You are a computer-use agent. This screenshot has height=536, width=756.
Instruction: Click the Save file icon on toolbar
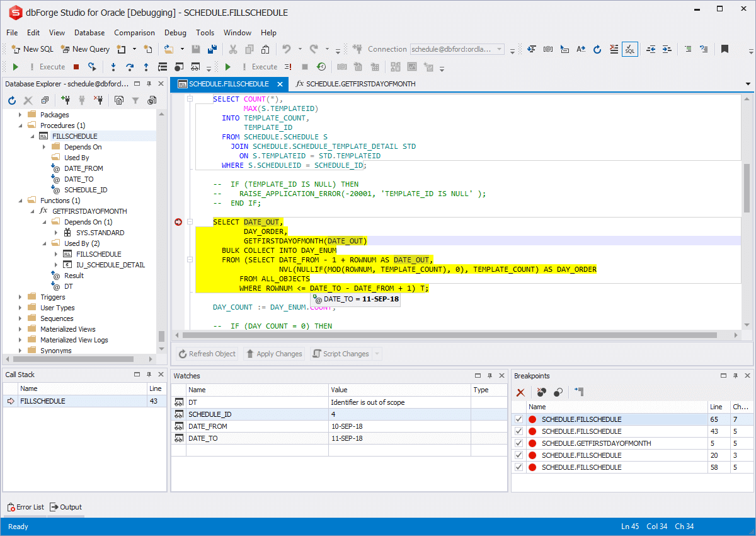coord(196,49)
